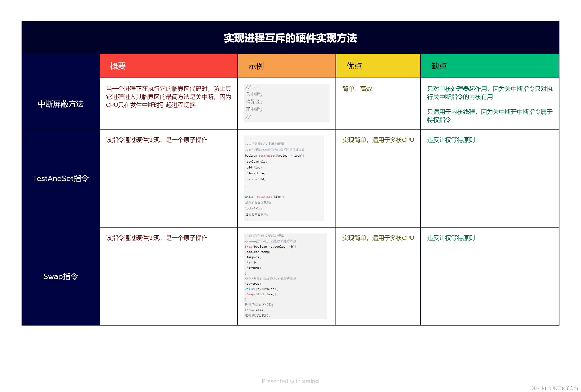Select the red 概要 column header
The image size is (581, 392).
[168, 66]
